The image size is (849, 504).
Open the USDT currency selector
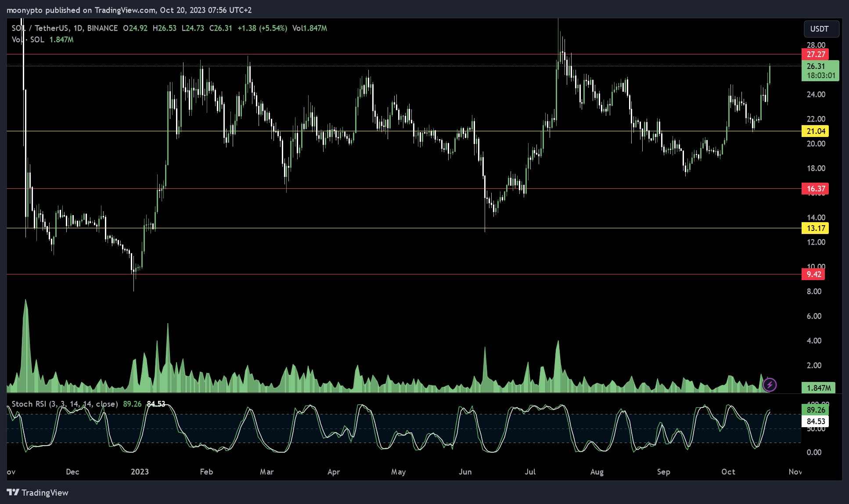(x=821, y=29)
